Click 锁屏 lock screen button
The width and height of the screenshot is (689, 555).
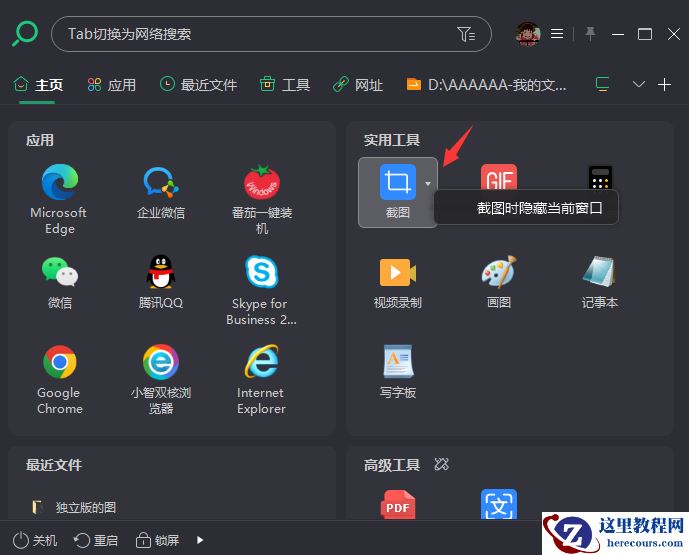pos(157,540)
